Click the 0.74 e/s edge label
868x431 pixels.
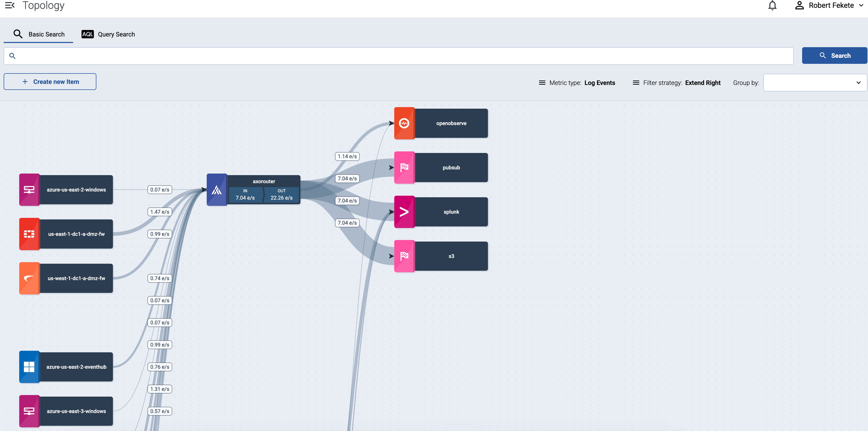(x=160, y=278)
